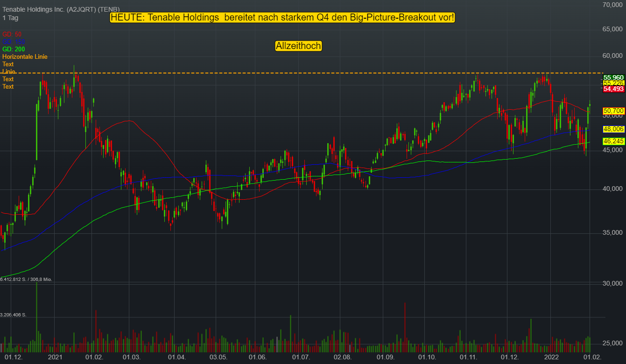This screenshot has height=364, width=626.
Task: Select the 'Linie' legend entry
Action: [8, 71]
